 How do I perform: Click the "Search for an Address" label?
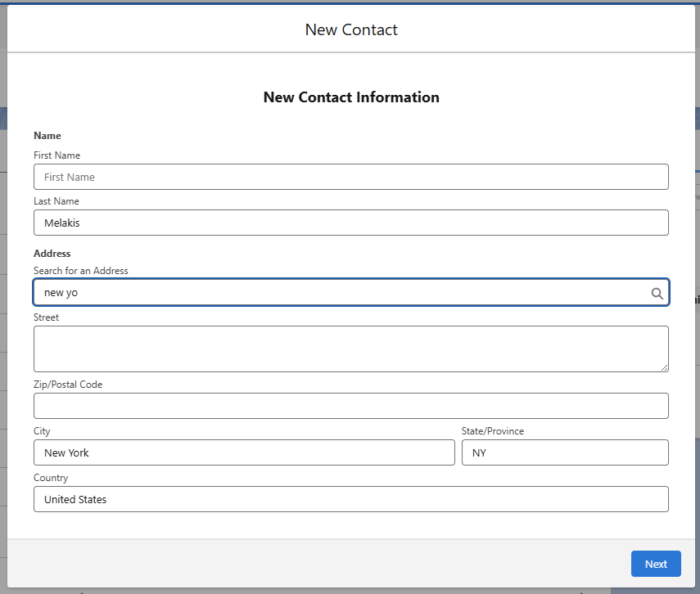[81, 271]
